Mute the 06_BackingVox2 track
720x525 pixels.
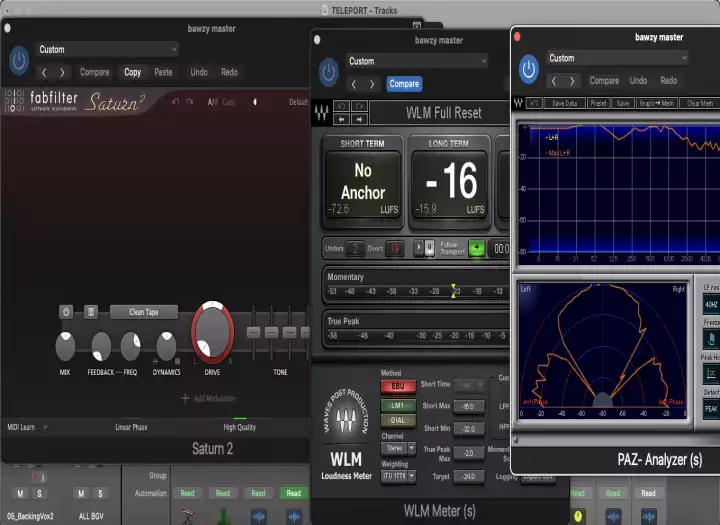pyautogui.click(x=20, y=494)
